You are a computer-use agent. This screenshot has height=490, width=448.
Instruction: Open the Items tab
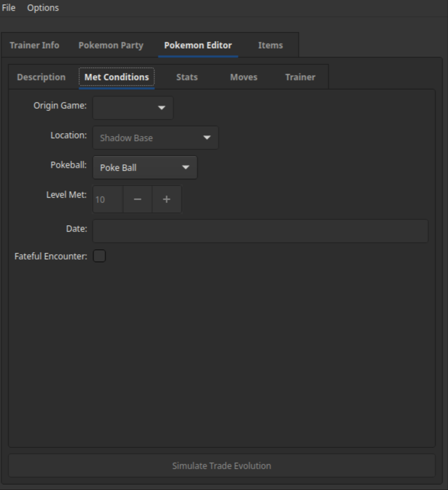[270, 45]
